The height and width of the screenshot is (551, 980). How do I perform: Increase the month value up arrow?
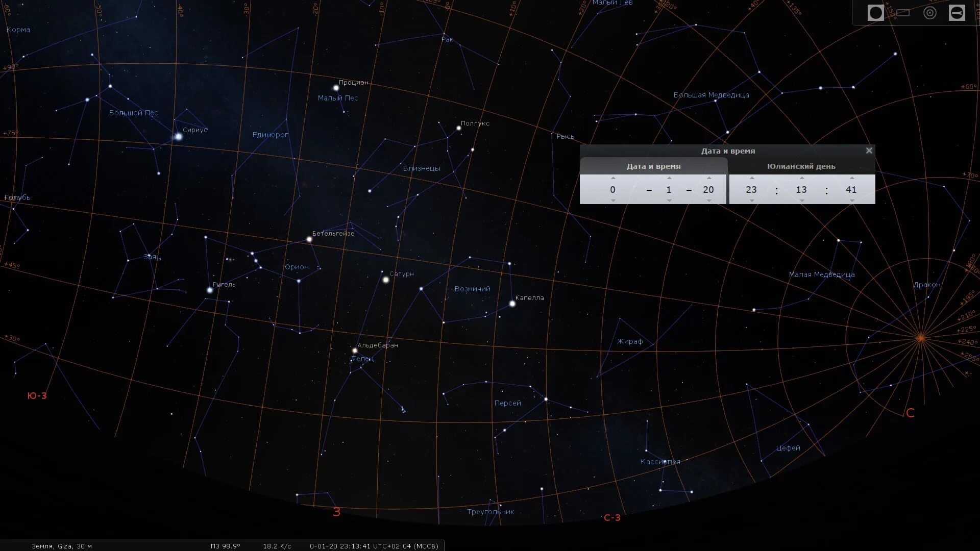point(669,178)
